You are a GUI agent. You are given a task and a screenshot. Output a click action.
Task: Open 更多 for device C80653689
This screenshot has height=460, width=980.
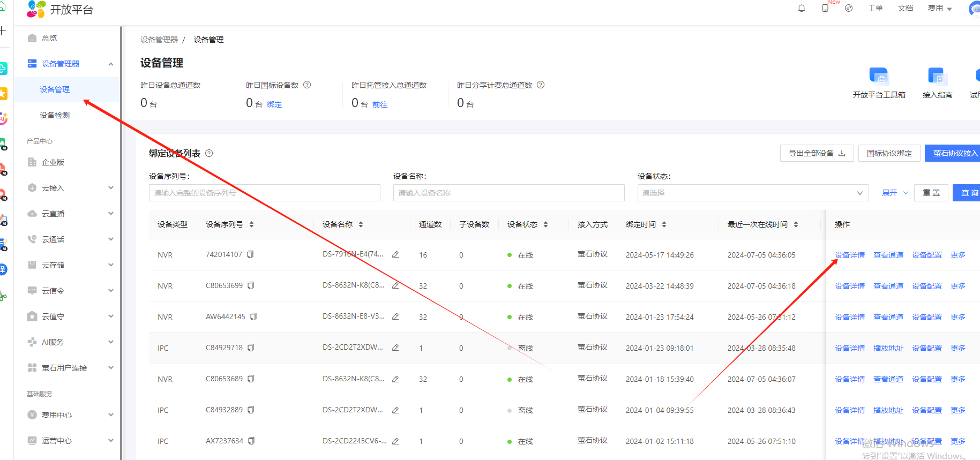pos(957,379)
